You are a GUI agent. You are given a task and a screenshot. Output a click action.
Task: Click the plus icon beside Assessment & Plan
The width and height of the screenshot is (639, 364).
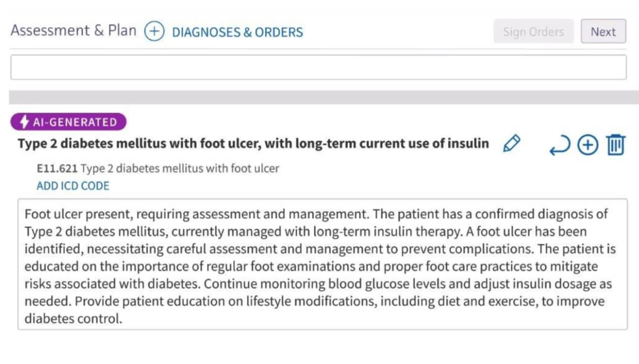click(x=154, y=32)
